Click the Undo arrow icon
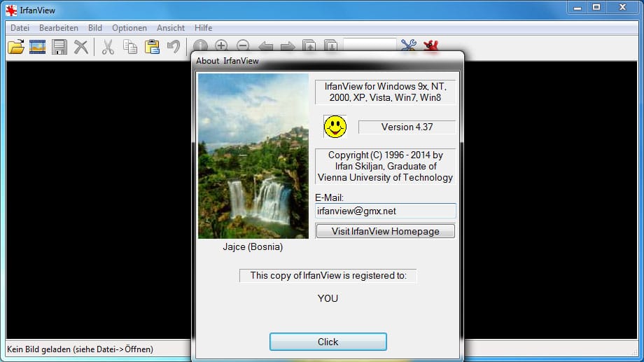This screenshot has width=644, height=362. point(174,46)
